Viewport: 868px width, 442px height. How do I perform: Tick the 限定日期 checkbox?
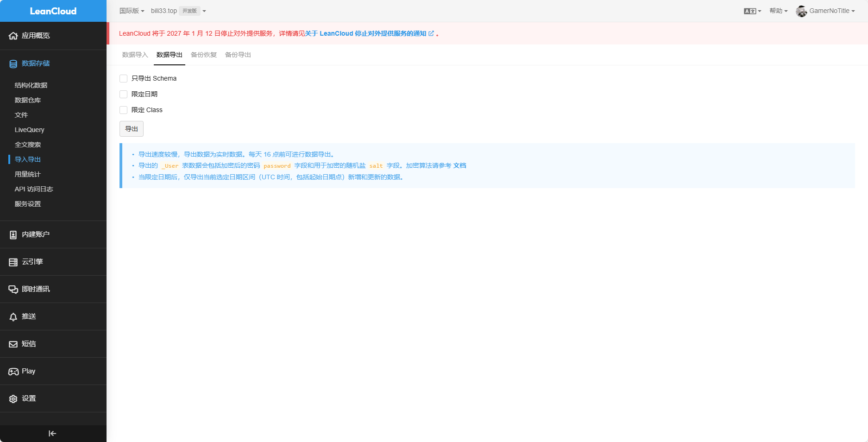pyautogui.click(x=124, y=95)
